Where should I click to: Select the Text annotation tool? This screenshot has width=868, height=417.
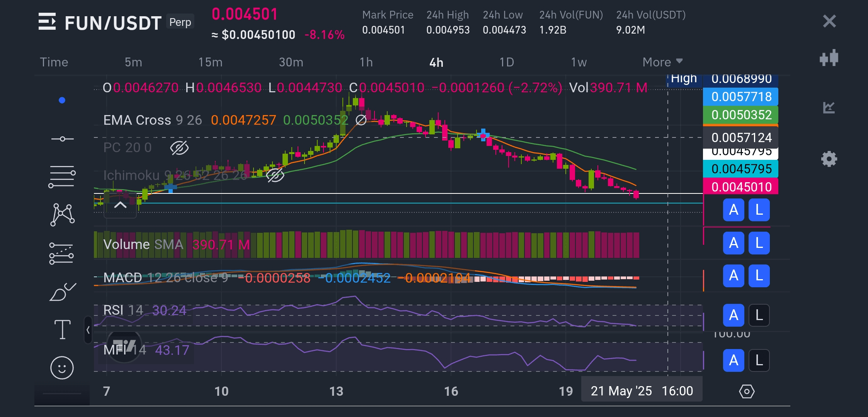(62, 329)
